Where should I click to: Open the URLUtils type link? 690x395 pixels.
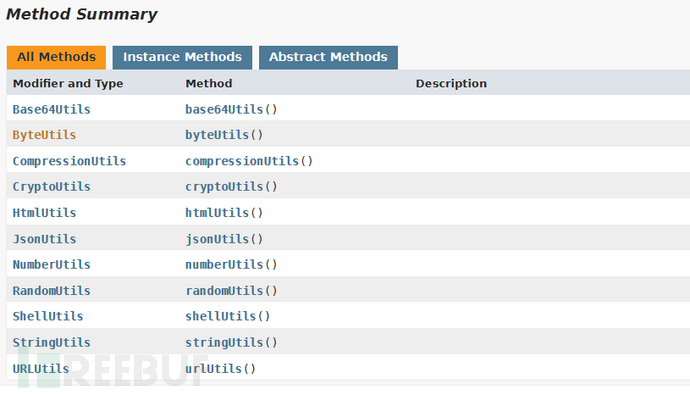pyautogui.click(x=41, y=369)
